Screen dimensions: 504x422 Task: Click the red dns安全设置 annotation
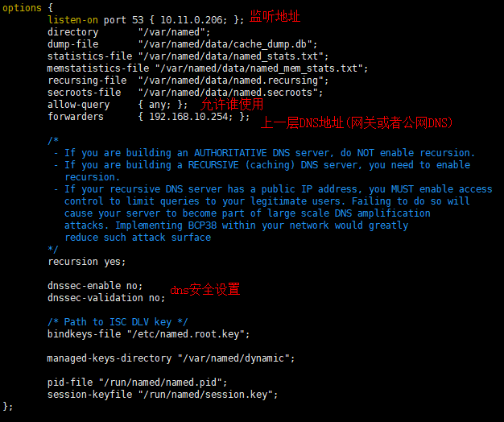tap(204, 289)
